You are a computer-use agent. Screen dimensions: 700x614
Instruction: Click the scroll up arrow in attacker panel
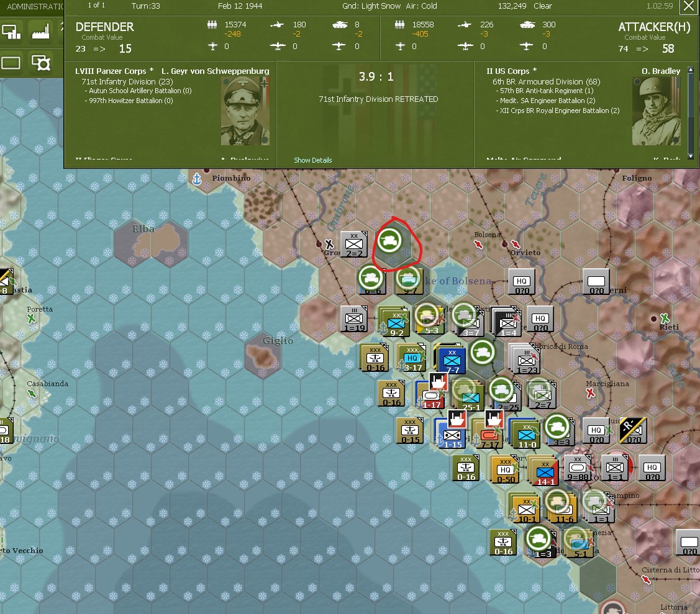tap(691, 70)
